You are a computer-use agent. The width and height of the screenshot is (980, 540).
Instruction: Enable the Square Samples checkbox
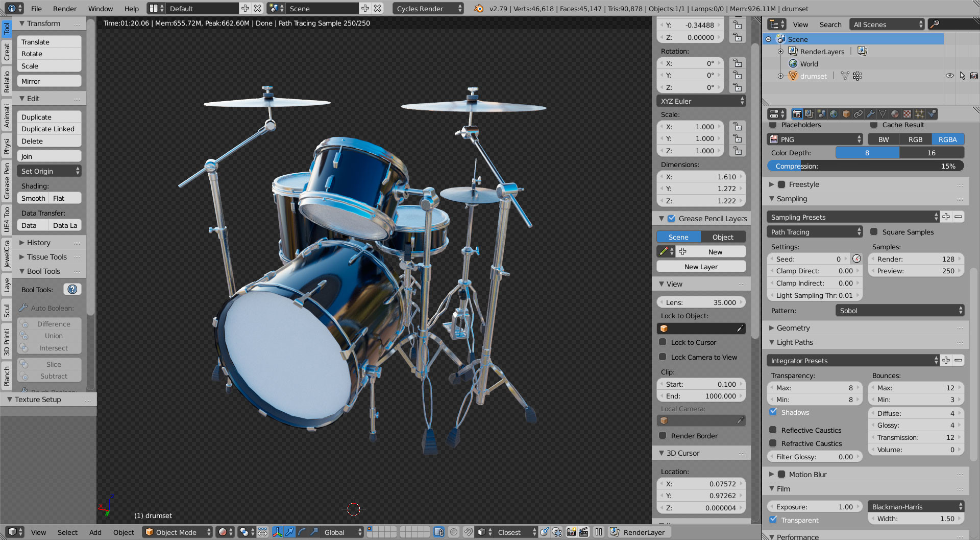pos(874,232)
